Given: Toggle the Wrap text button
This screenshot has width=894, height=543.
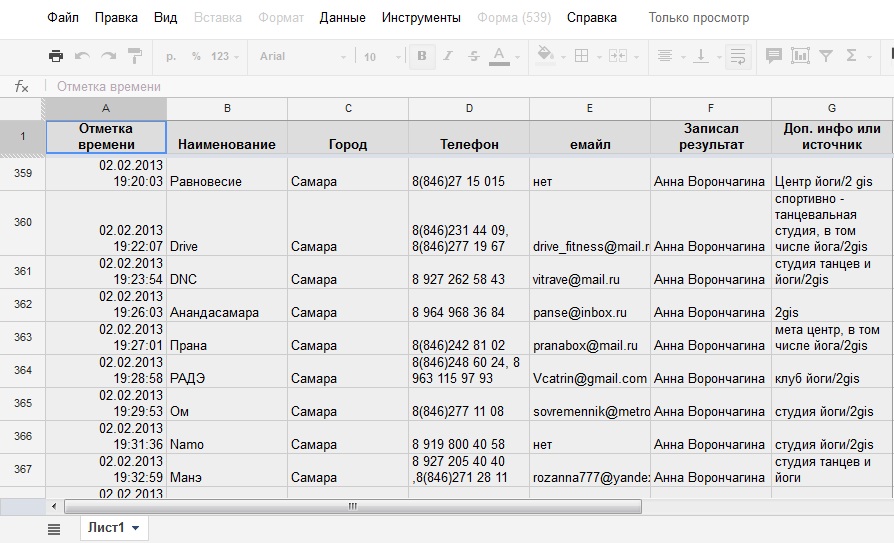Looking at the screenshot, I should coord(738,56).
